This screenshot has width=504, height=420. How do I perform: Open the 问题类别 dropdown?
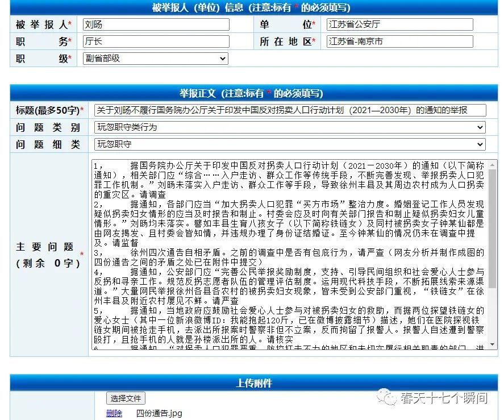pos(290,127)
